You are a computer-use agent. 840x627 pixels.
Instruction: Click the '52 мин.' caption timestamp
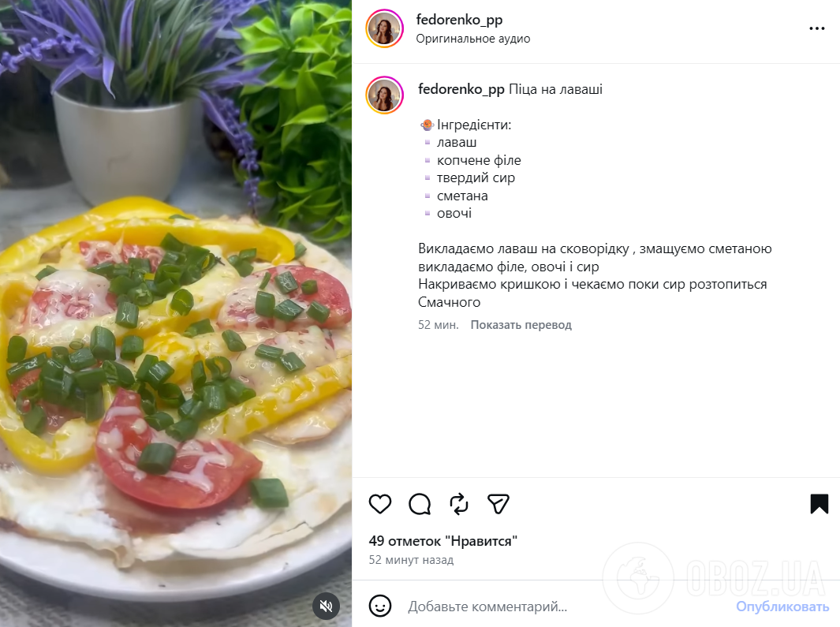pos(439,325)
